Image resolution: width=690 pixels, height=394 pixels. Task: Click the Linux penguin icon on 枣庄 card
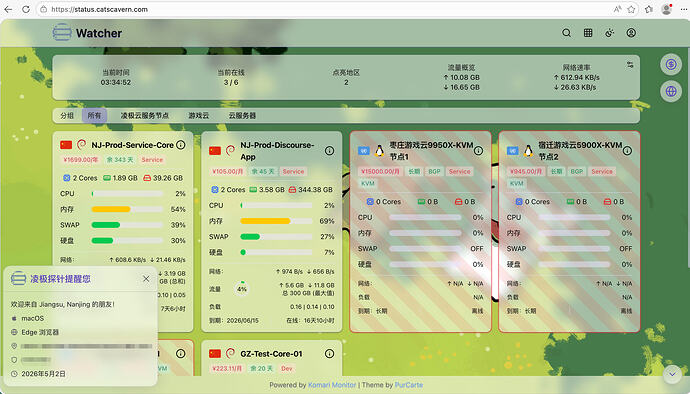[379, 151]
